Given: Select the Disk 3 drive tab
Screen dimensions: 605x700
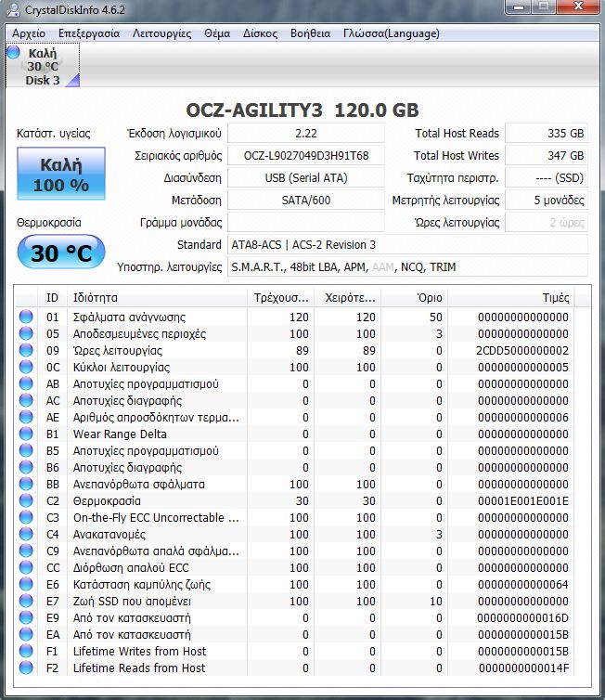Looking at the screenshot, I should click(43, 66).
